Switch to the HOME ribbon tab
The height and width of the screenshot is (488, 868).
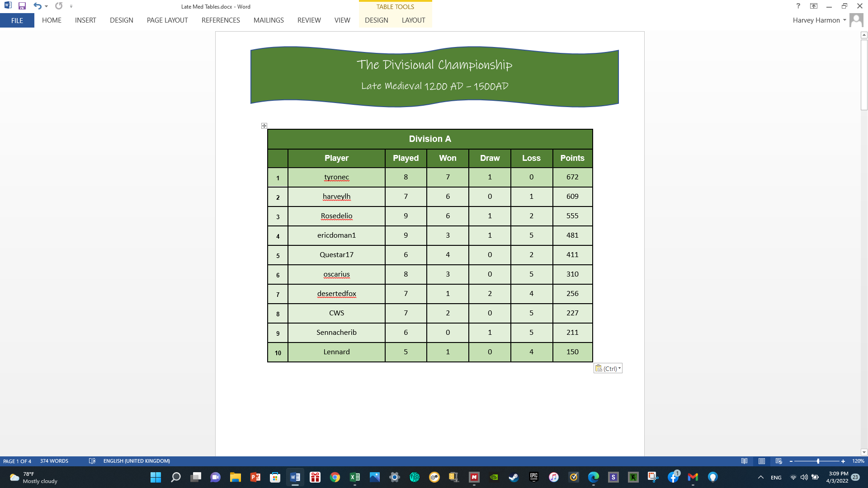pyautogui.click(x=52, y=20)
